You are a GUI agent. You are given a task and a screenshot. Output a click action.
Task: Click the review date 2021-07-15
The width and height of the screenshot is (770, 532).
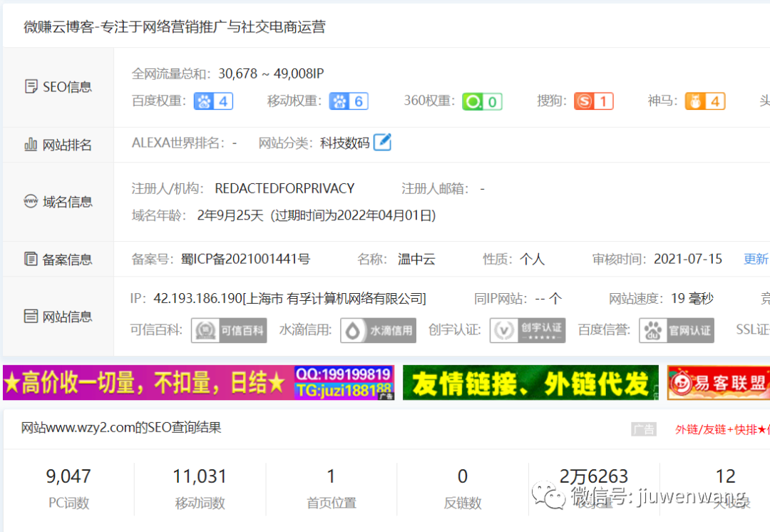tap(688, 259)
